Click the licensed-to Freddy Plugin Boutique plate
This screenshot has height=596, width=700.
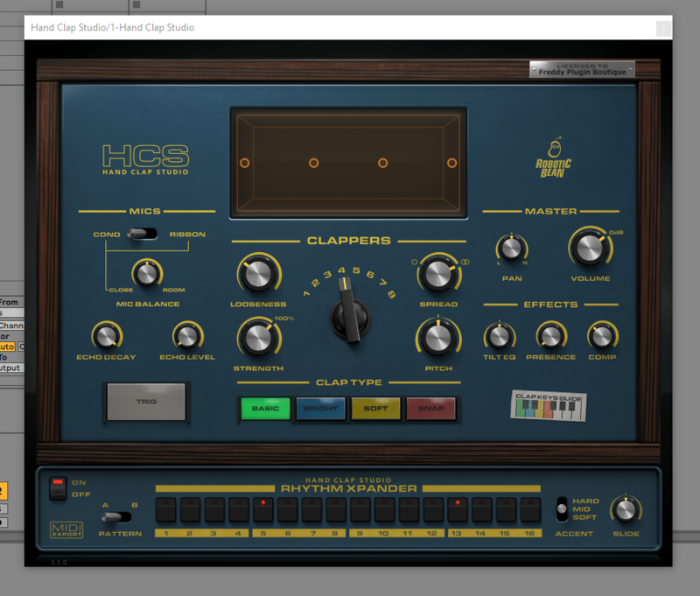coord(582,69)
